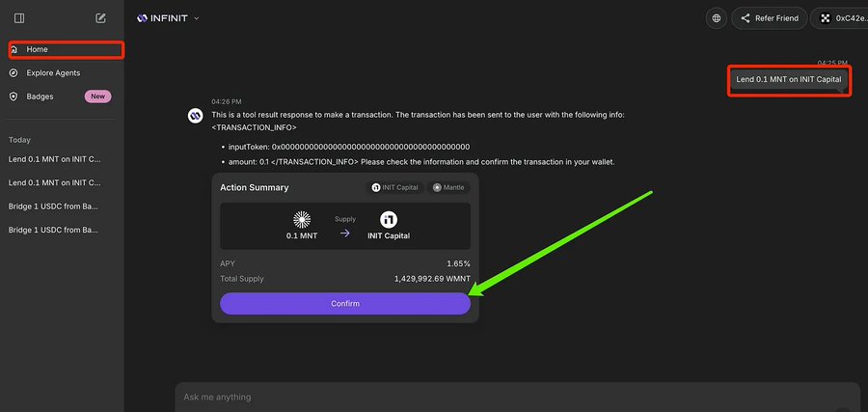Expand the INFINIT dropdown chevron
The width and height of the screenshot is (868, 412).
[x=196, y=18]
